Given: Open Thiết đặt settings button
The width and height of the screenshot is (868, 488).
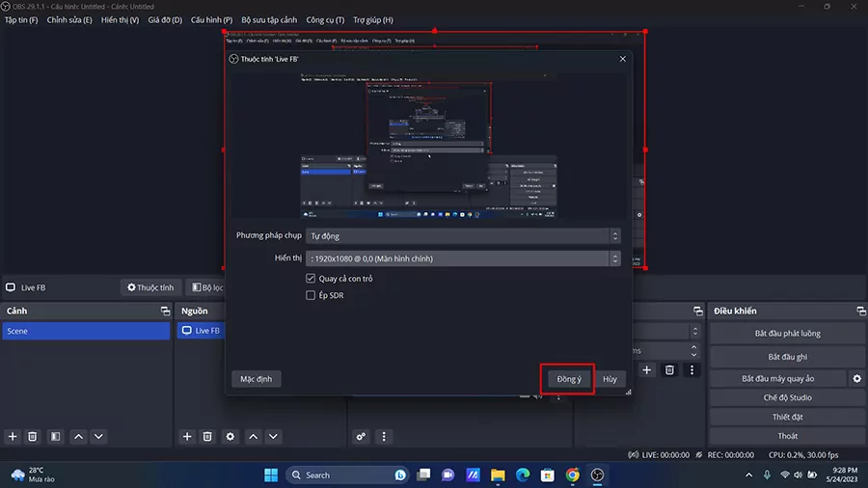Looking at the screenshot, I should click(787, 417).
